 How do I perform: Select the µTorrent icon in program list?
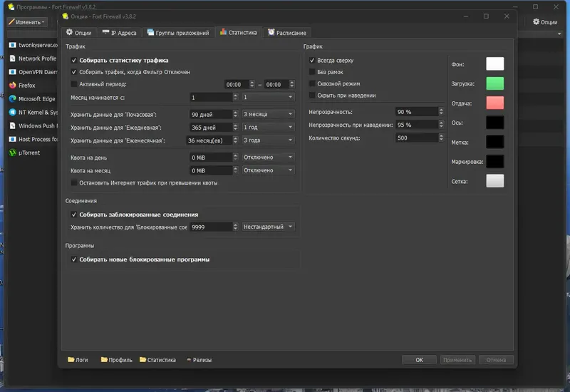(12, 153)
